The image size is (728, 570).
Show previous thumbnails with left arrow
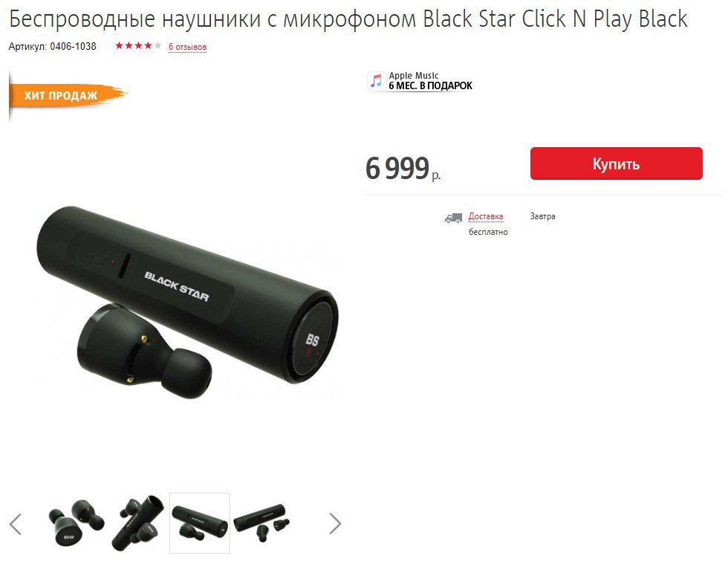(x=16, y=524)
